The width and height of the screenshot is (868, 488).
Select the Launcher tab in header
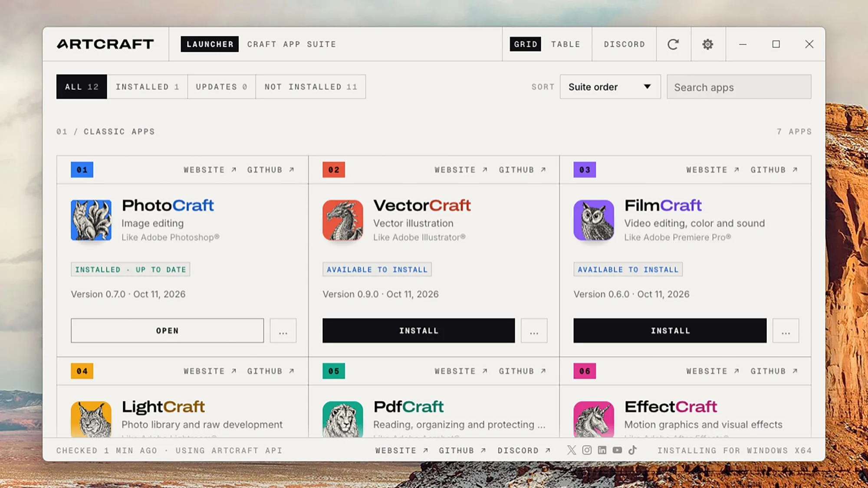tap(210, 44)
